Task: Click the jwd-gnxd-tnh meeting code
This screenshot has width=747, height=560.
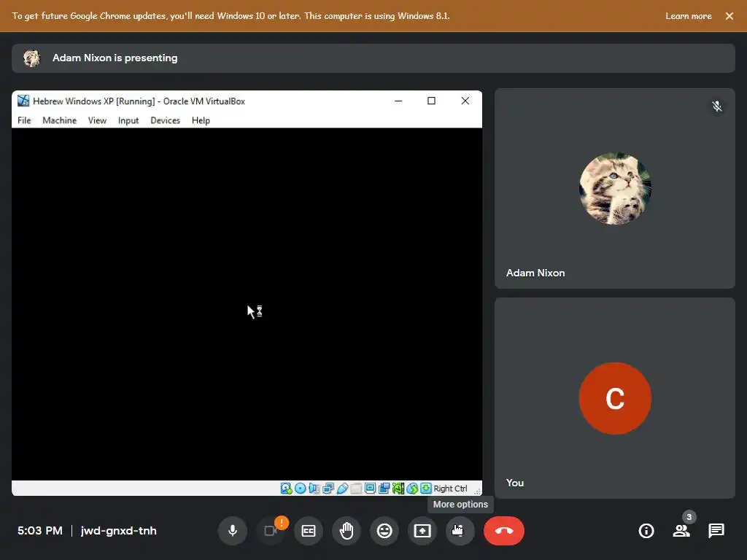Action: [x=119, y=531]
